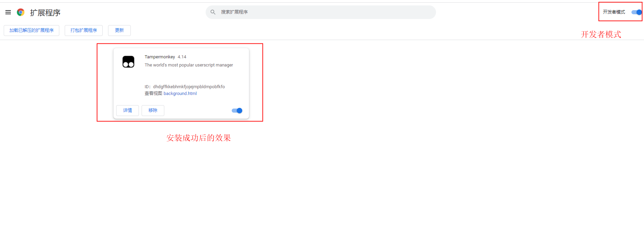Open the background.html view link

pyautogui.click(x=180, y=94)
